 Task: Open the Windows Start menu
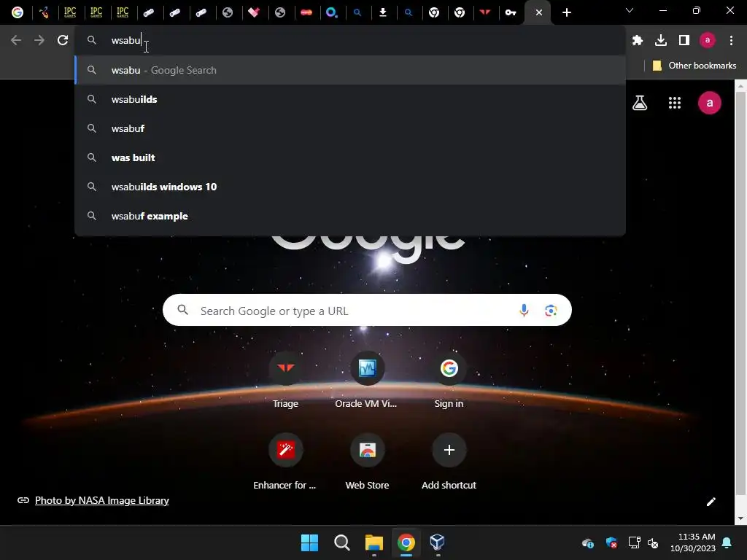point(309,542)
